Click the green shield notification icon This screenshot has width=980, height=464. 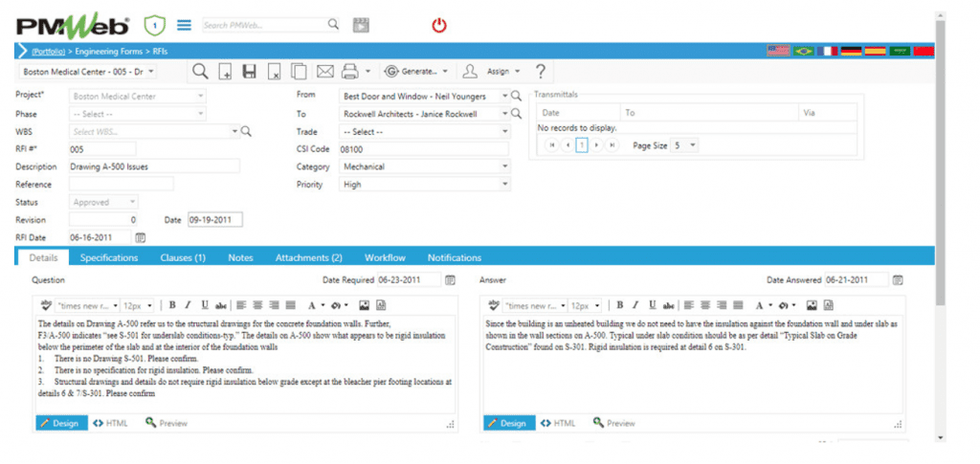(x=154, y=25)
